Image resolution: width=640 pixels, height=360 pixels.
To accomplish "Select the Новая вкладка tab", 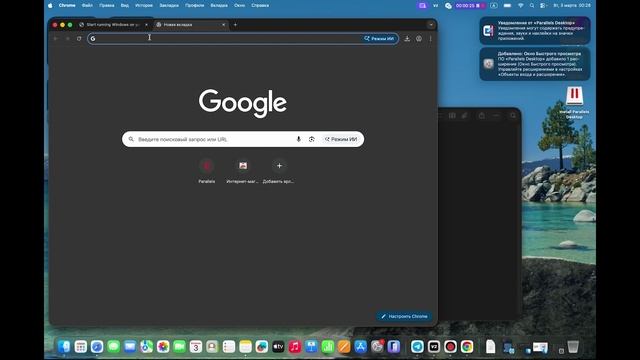I will [x=191, y=24].
